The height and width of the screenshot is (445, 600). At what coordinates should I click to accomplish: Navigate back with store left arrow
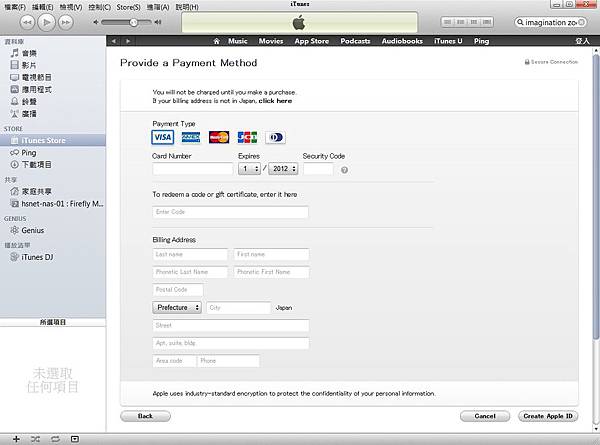[x=114, y=41]
